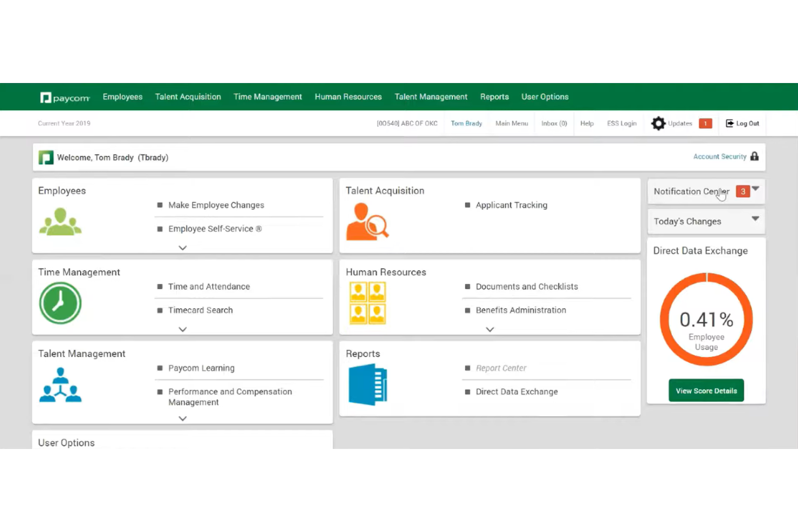Image resolution: width=798 pixels, height=532 pixels.
Task: Open the Talent Acquisition menu
Action: (x=188, y=96)
